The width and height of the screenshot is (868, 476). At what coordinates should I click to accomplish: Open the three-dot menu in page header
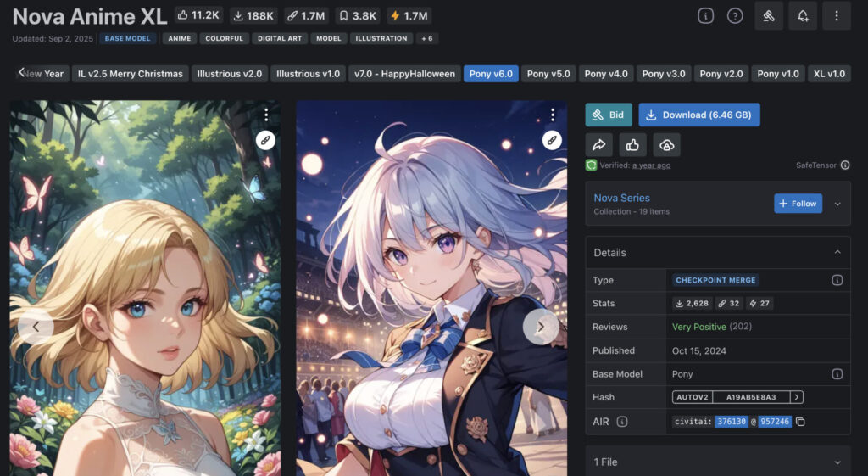click(x=837, y=15)
